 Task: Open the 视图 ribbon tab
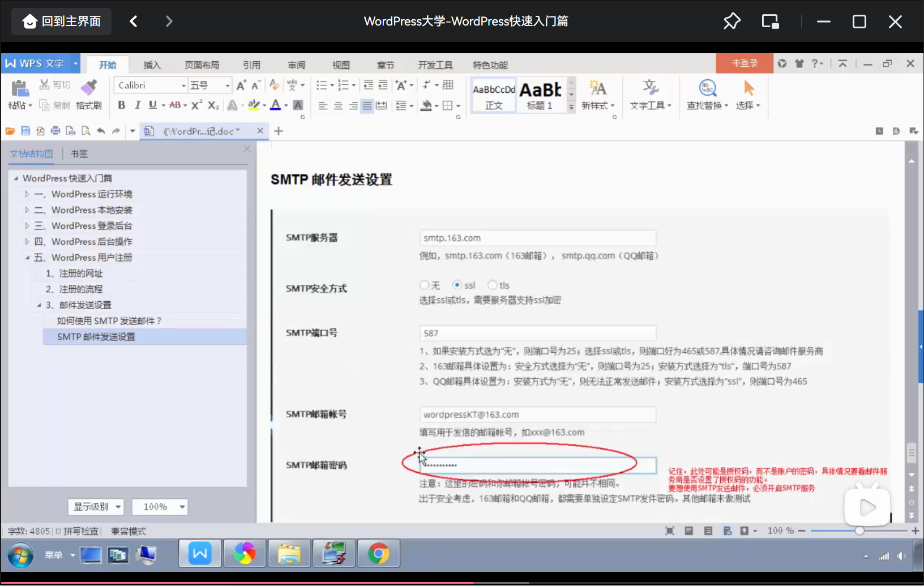(341, 65)
